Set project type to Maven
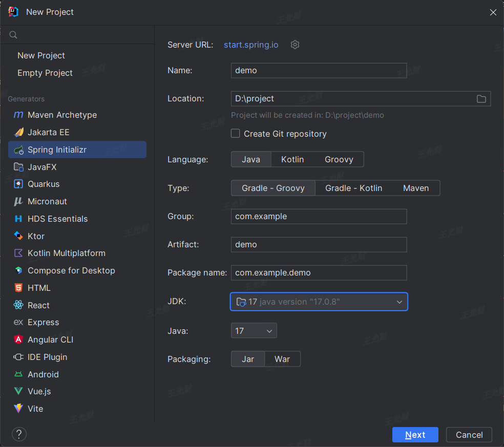The height and width of the screenshot is (447, 504). (x=415, y=188)
